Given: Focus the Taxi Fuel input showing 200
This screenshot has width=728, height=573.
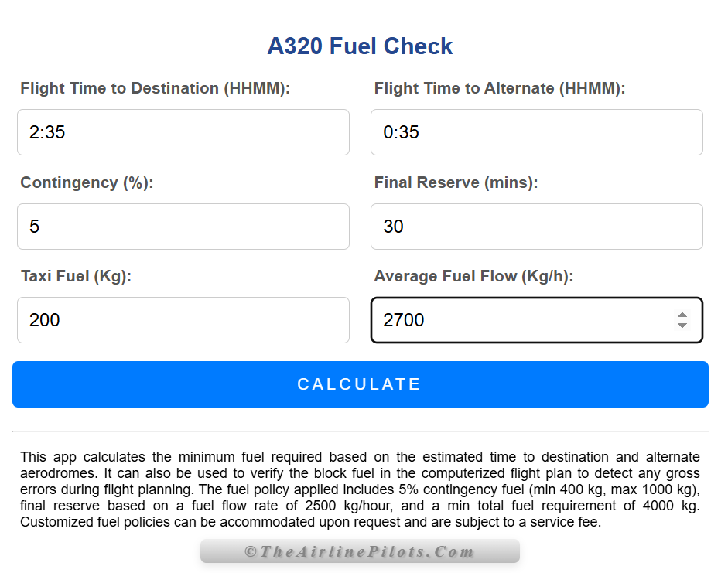Looking at the screenshot, I should [183, 320].
